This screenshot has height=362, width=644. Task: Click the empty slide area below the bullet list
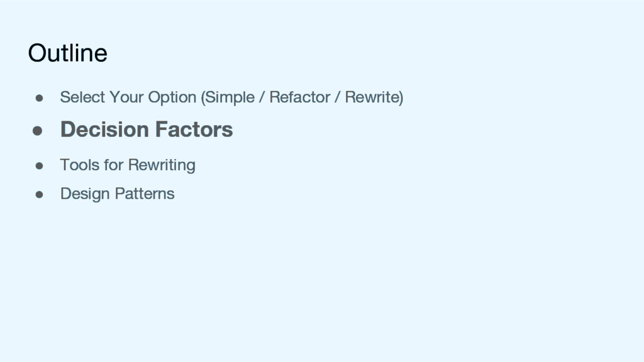pos(322,283)
